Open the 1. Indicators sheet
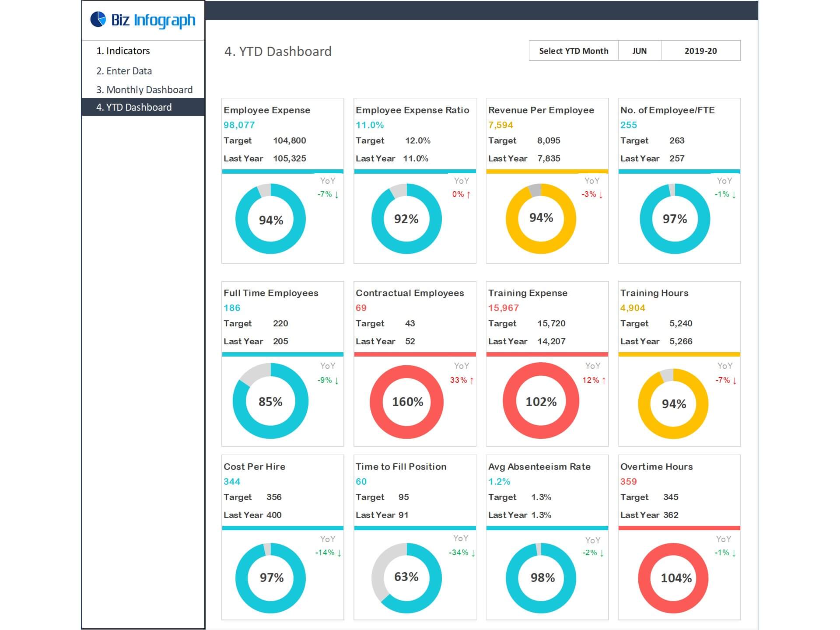840x630 pixels. [x=123, y=51]
